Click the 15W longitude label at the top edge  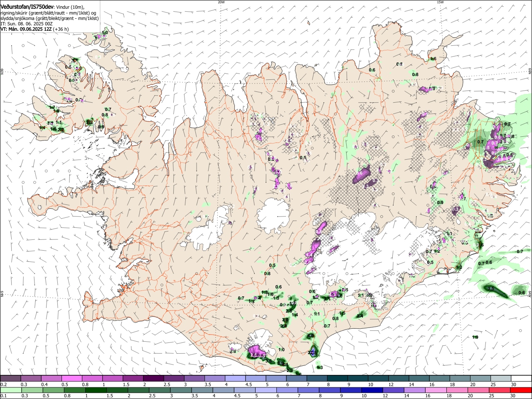[440, 2]
